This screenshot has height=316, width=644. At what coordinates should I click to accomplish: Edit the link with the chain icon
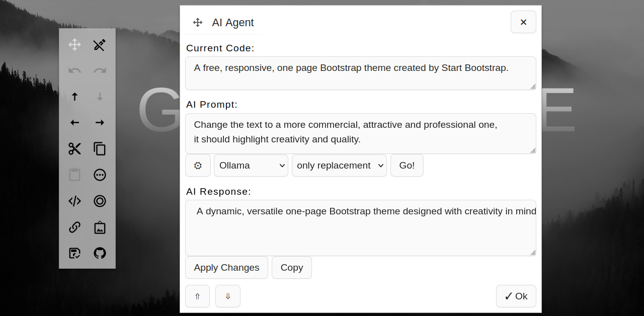75,227
